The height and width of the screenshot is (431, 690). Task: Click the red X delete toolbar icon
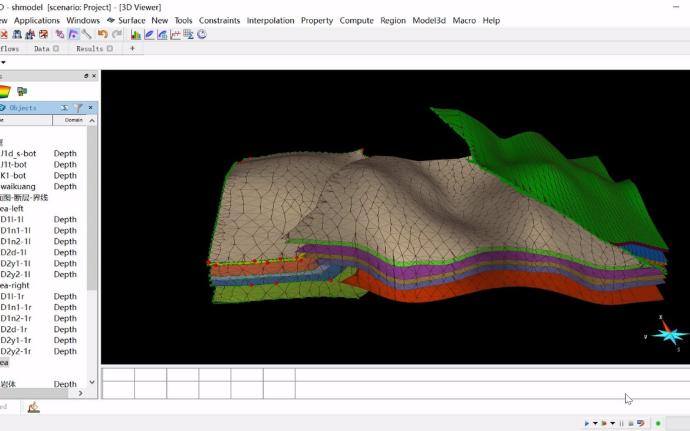coord(4,34)
